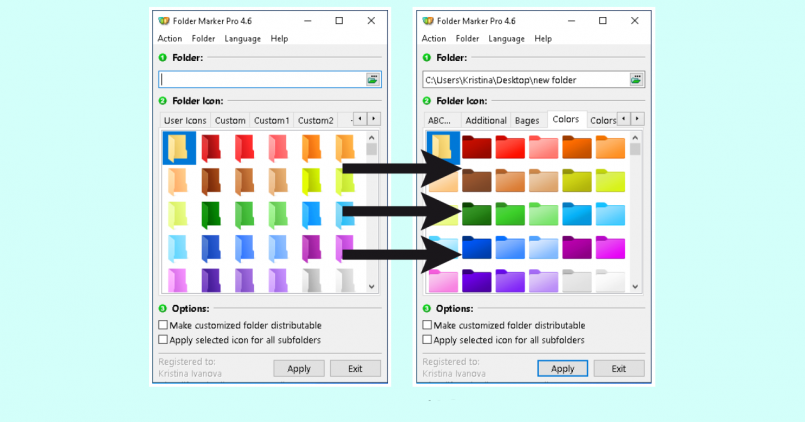This screenshot has width=805, height=422.
Task: Select the pink-red folder icon in right window
Action: [543, 147]
